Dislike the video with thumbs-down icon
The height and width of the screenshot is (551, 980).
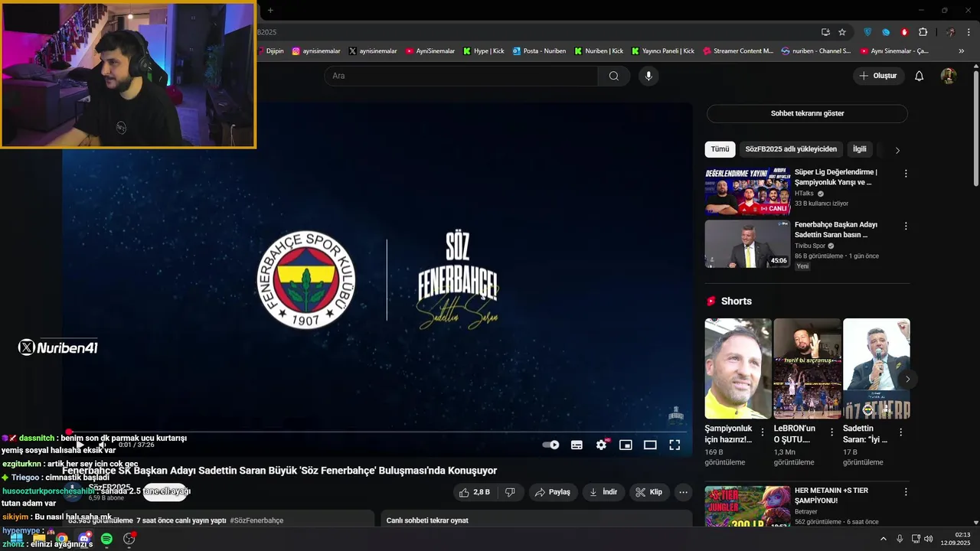(x=511, y=492)
